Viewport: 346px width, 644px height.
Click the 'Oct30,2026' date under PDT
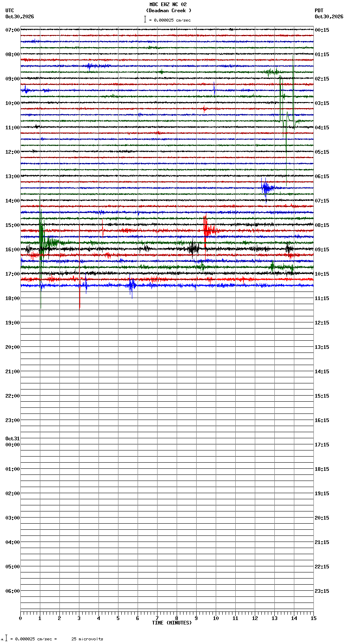[x=329, y=17]
